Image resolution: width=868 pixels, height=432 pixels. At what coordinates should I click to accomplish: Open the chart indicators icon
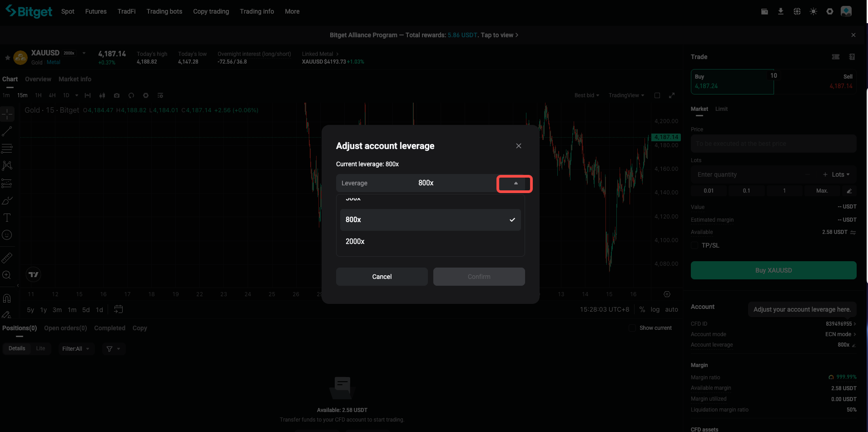coord(88,95)
